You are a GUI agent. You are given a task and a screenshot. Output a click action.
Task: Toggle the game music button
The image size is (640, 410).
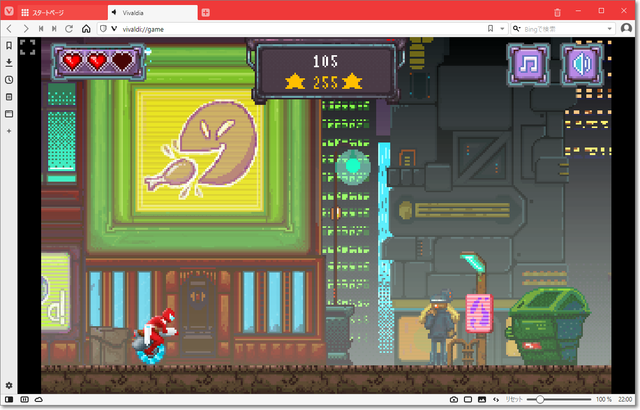pyautogui.click(x=529, y=64)
